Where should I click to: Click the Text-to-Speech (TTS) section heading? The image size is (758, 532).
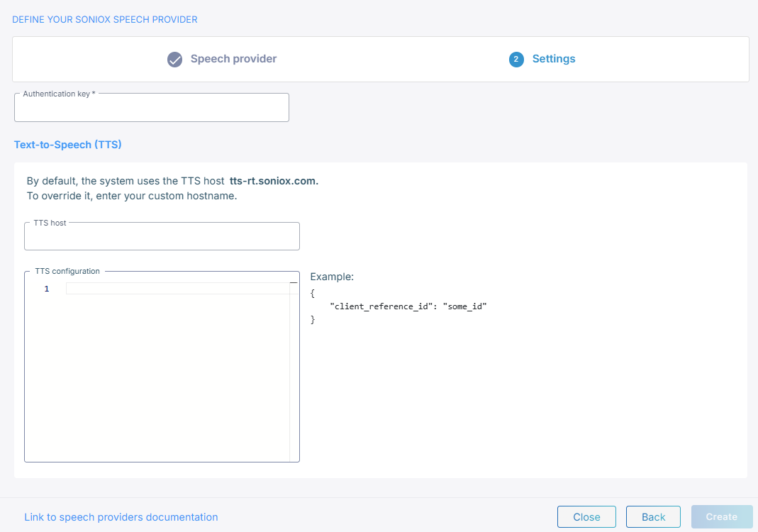click(x=67, y=145)
